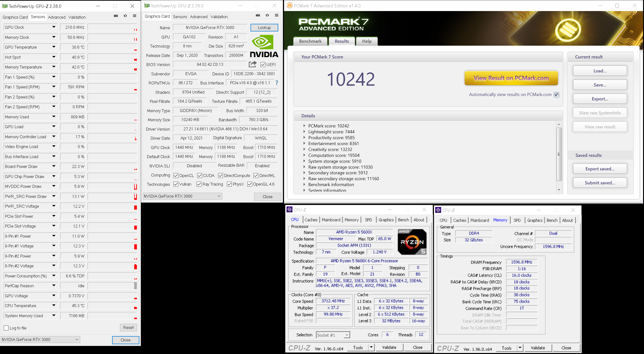Open the SPD tab in CPU-Z Memory window

click(517, 220)
